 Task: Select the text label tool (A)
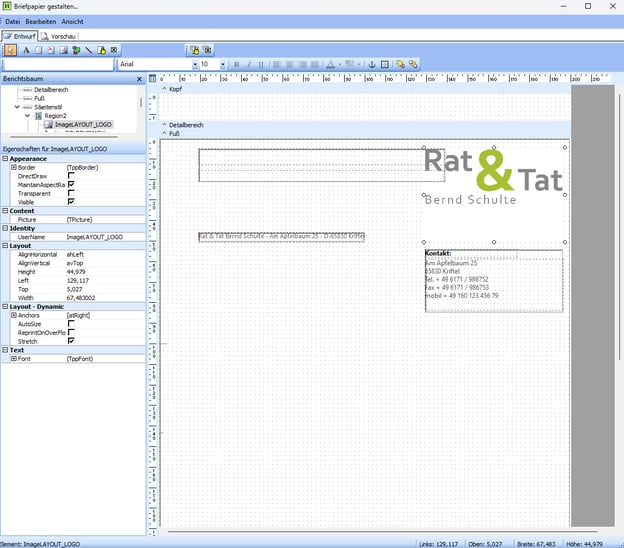(25, 49)
